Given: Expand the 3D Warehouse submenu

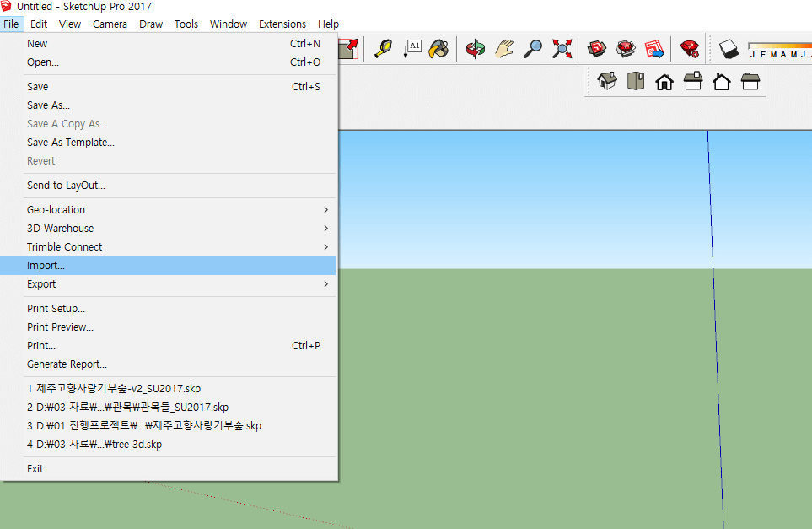Looking at the screenshot, I should click(x=168, y=229).
